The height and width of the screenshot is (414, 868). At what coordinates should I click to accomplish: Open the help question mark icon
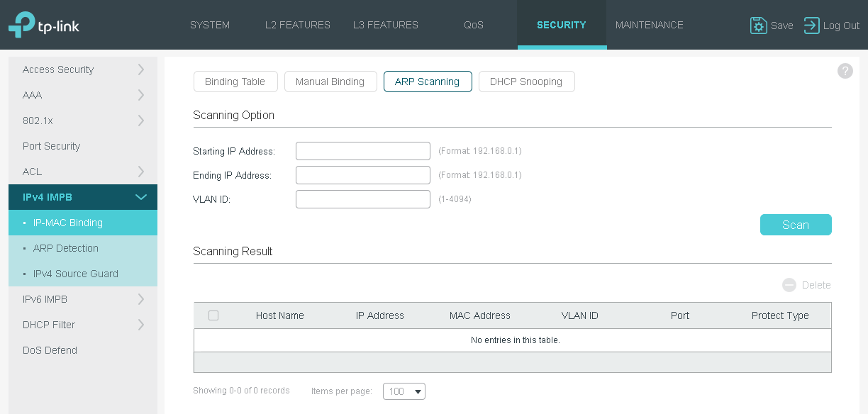[x=845, y=71]
